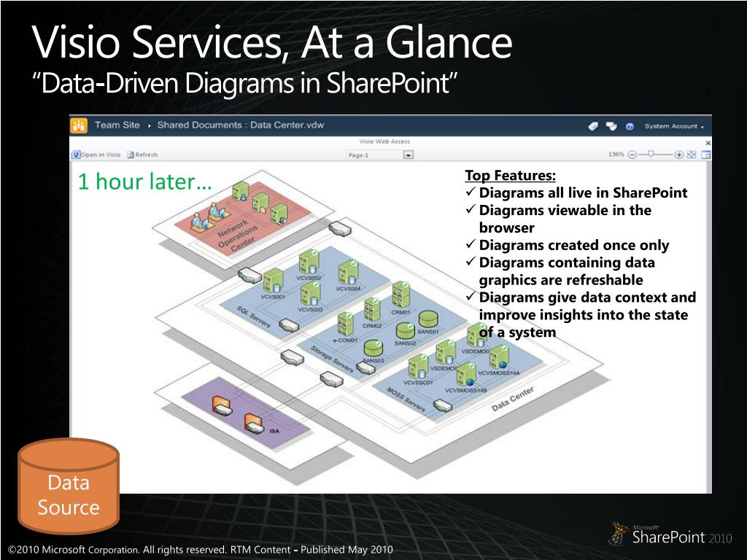Click the notes icon beside the tag icon
The height and width of the screenshot is (560, 747).
[611, 126]
